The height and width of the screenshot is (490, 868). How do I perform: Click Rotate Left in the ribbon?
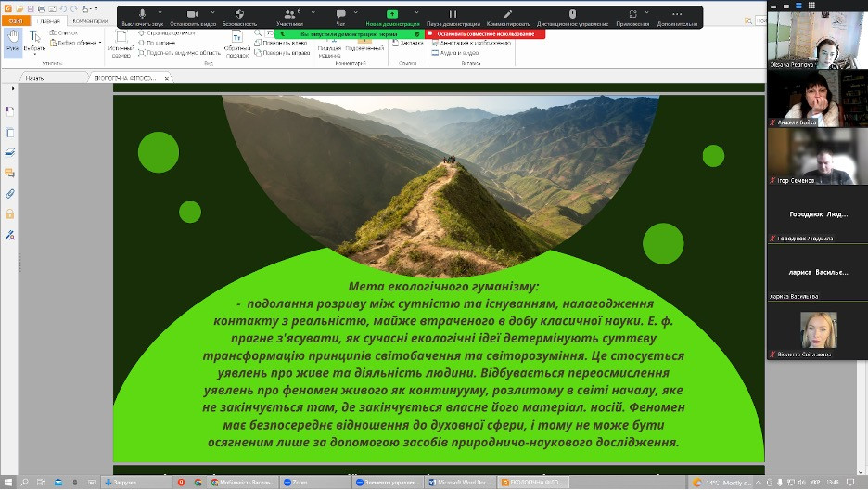coord(284,43)
